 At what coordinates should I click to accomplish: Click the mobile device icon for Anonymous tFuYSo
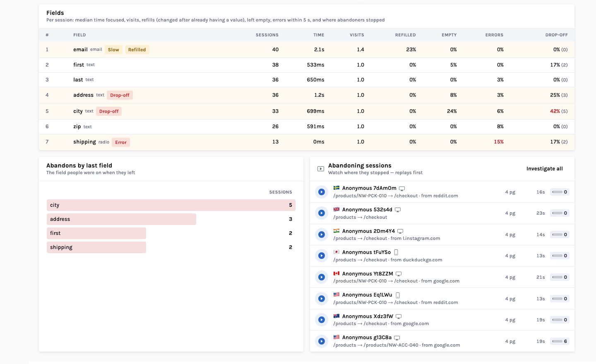pos(396,252)
